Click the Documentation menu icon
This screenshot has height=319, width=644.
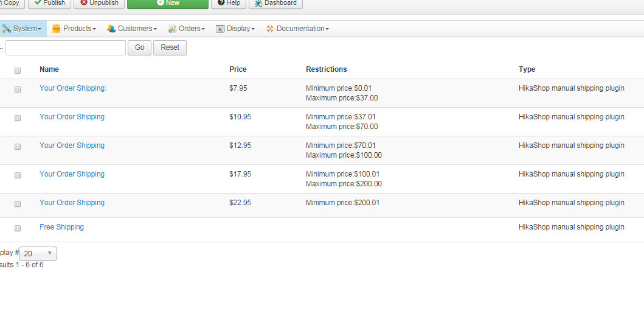coord(270,29)
